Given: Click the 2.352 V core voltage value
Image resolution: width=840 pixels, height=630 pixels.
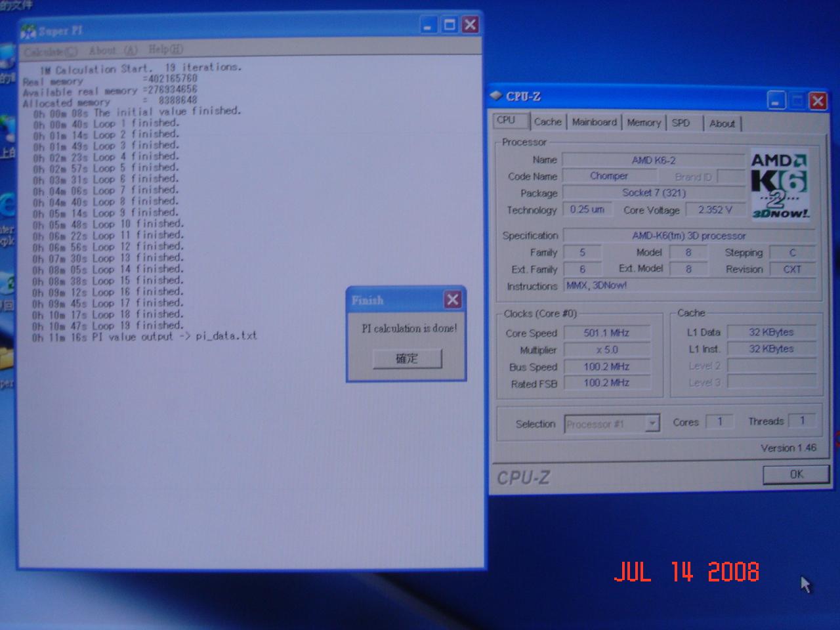Looking at the screenshot, I should click(x=715, y=210).
